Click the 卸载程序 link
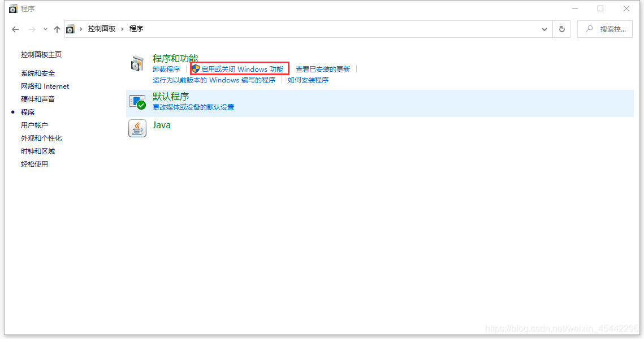Image resolution: width=644 pixels, height=339 pixels. pos(166,69)
